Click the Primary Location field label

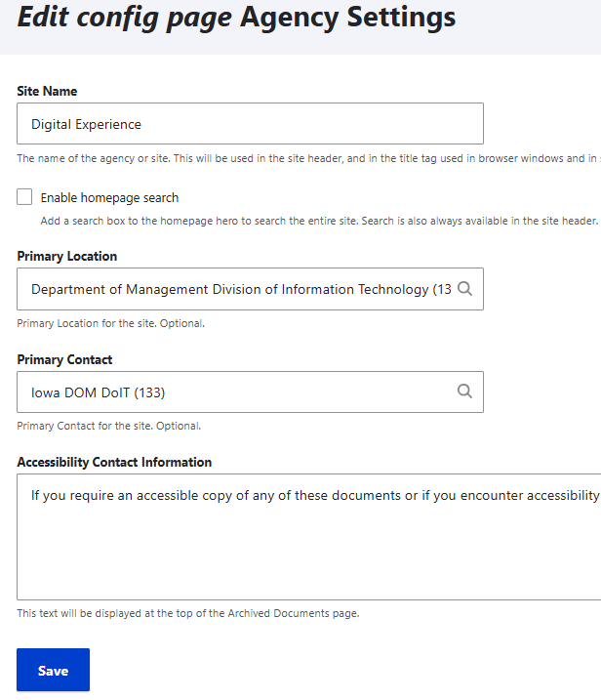point(66,256)
